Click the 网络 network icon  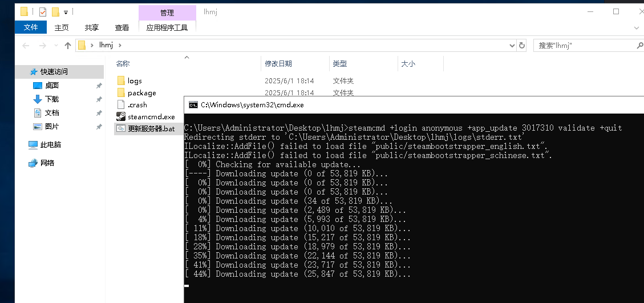(x=33, y=163)
